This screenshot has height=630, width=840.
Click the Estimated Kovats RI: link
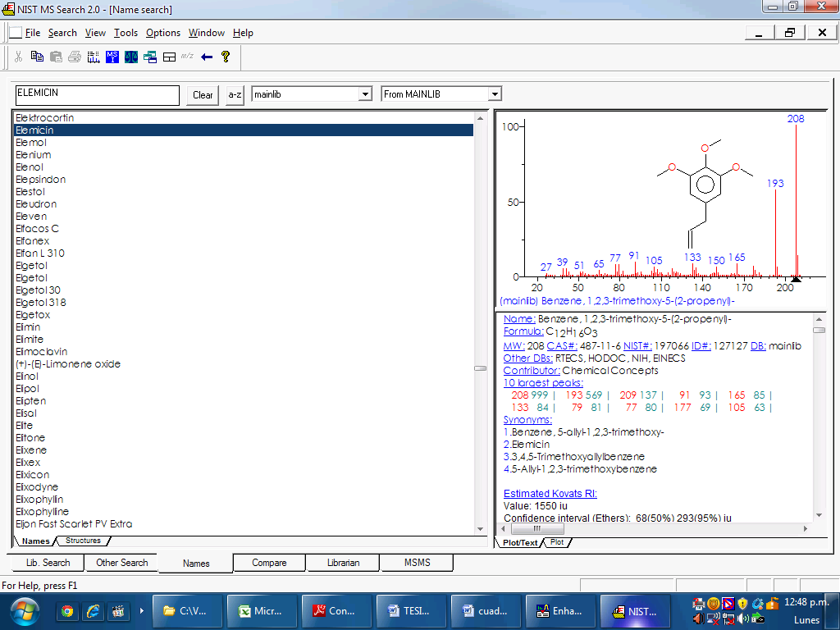pyautogui.click(x=550, y=493)
